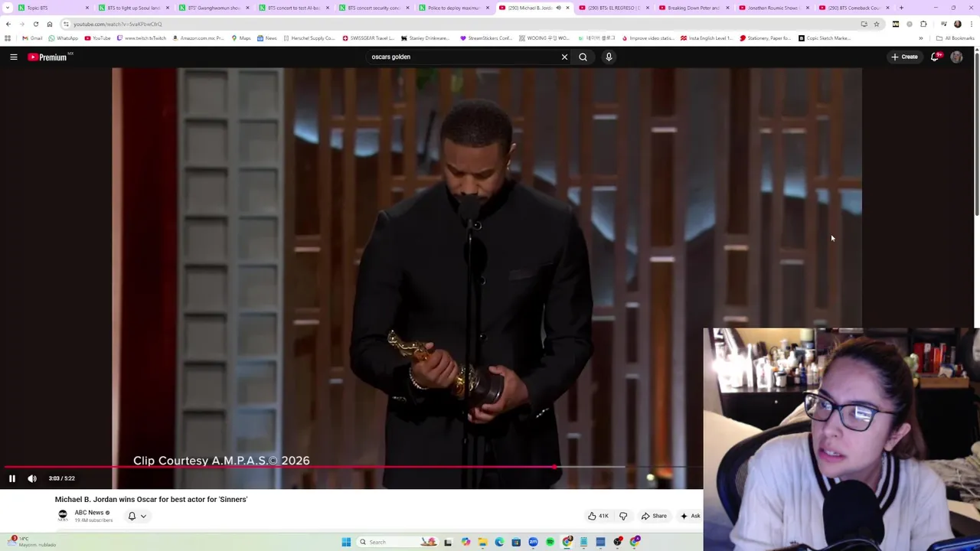Open the Gmail bookmark
Screen dimensions: 980x551
pos(32,38)
